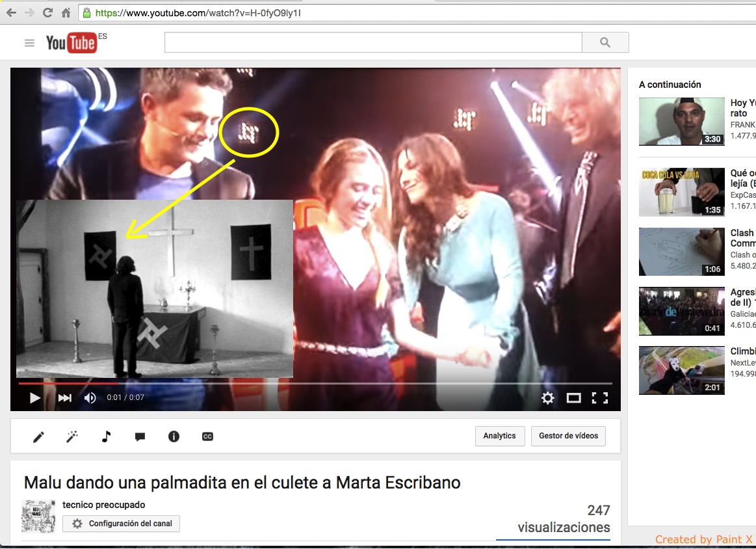Image resolution: width=756 pixels, height=549 pixels.
Task: Click inside the YouTube search field
Action: [372, 43]
